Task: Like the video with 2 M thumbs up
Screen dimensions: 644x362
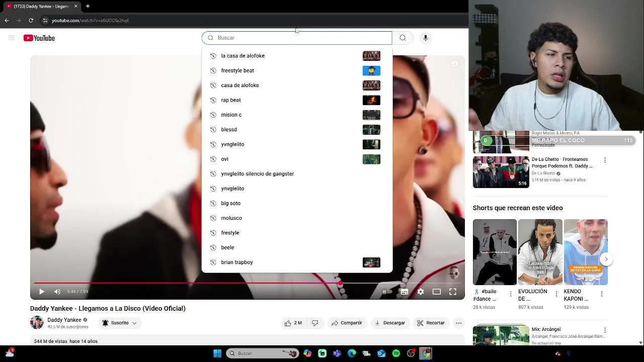Action: 293,323
